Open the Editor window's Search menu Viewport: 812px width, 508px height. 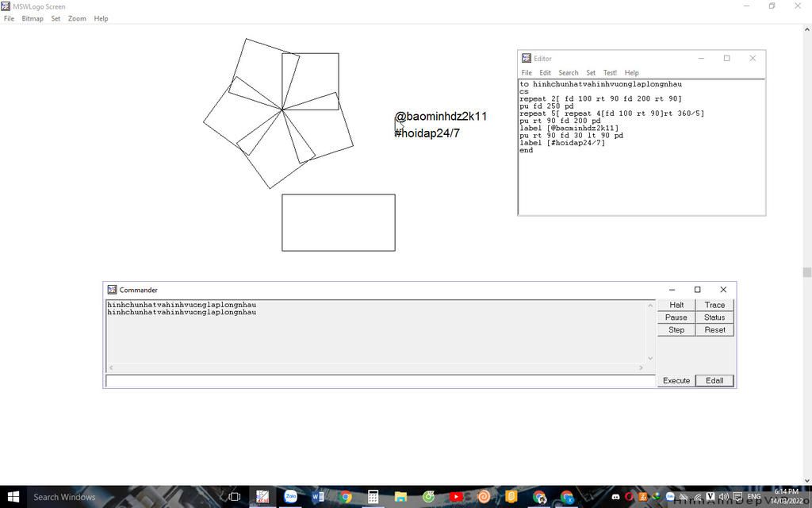[568, 72]
